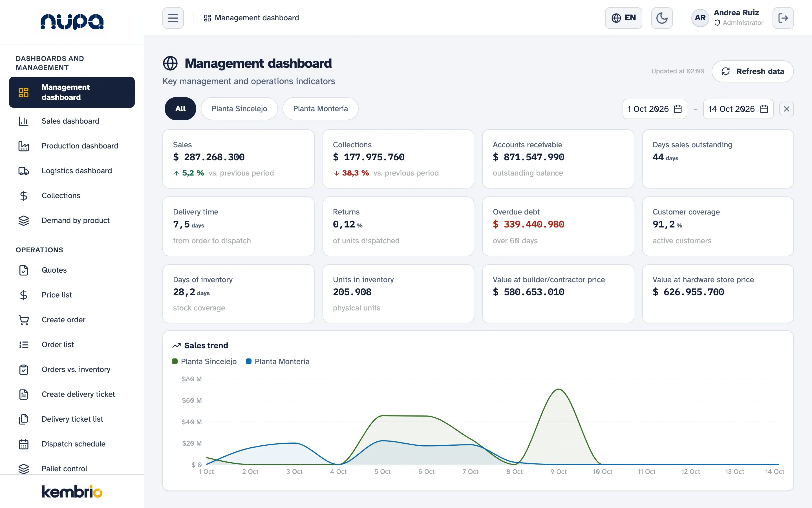812x508 pixels.
Task: Click the Sales value $ 287.268.300
Action: click(x=209, y=157)
